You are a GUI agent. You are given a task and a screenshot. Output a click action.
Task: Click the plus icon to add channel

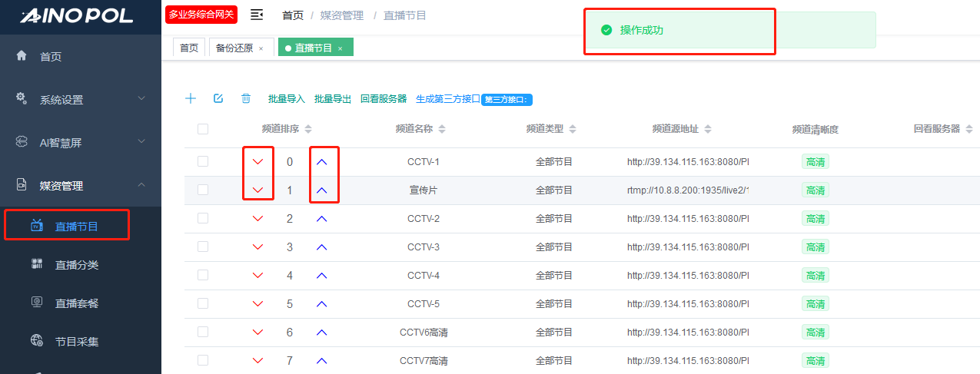pos(191,98)
